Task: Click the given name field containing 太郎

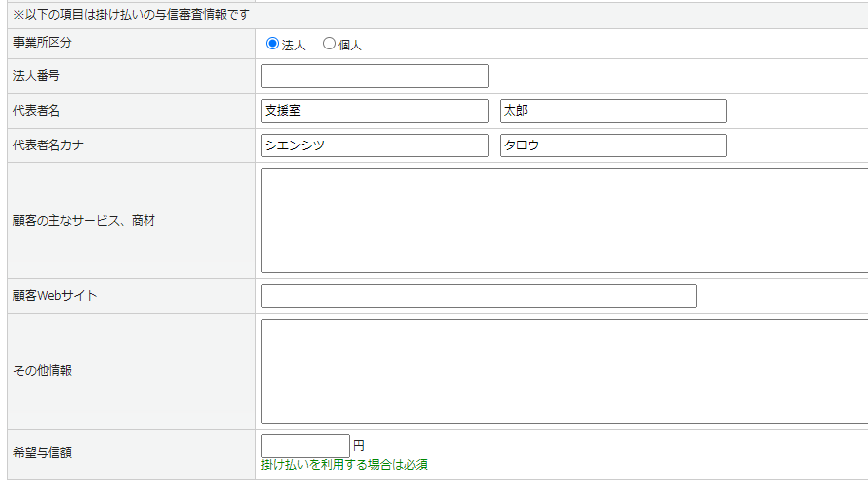Action: click(613, 111)
